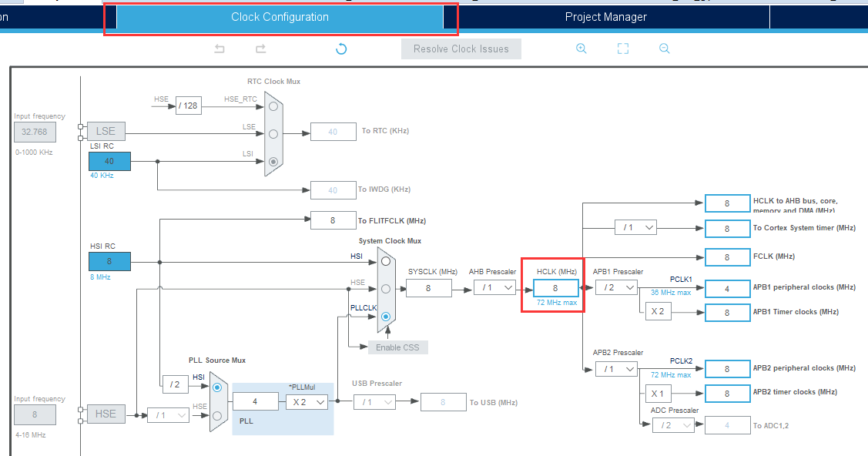Click the Enable CSS button

[x=398, y=347]
